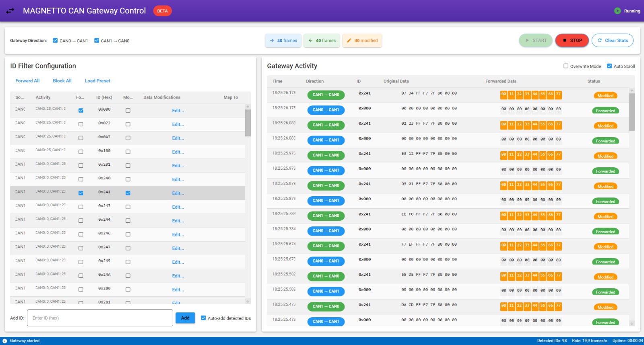Click the green Running status icon
Screen dimensions: 644x345
click(x=617, y=11)
